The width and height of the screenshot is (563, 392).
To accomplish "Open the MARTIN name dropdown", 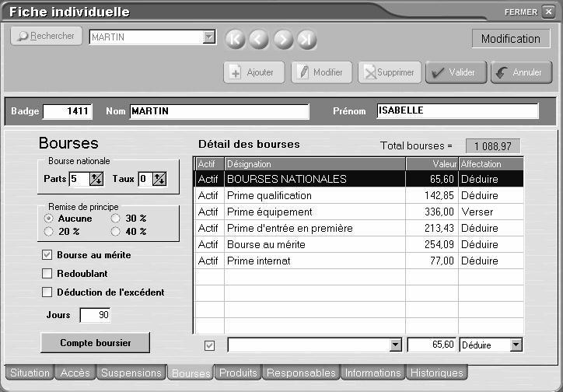I will (209, 37).
